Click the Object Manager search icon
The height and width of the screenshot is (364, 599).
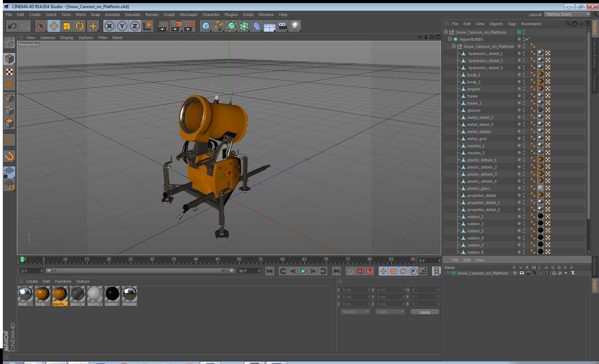click(568, 24)
